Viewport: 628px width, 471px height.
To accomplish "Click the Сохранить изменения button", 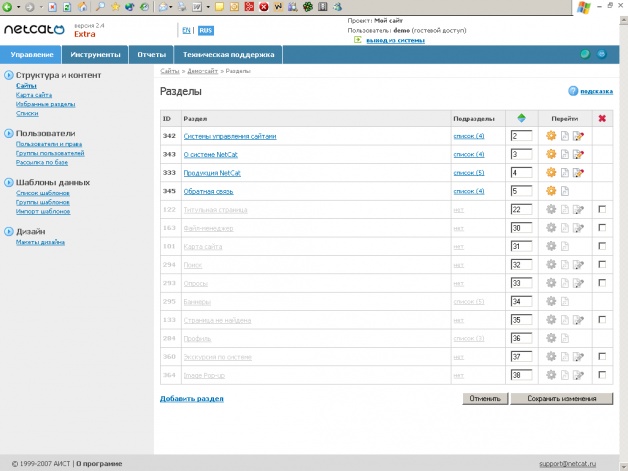I will pyautogui.click(x=561, y=398).
